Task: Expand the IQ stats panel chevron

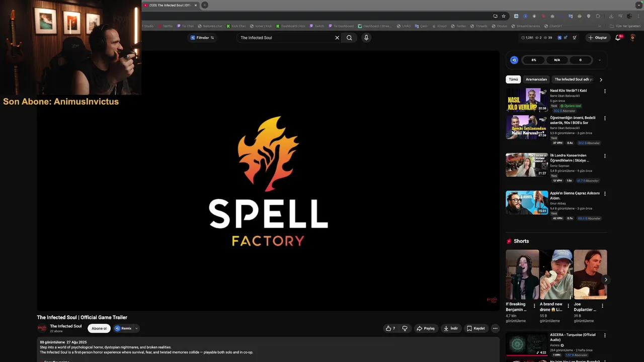Action: (599, 60)
